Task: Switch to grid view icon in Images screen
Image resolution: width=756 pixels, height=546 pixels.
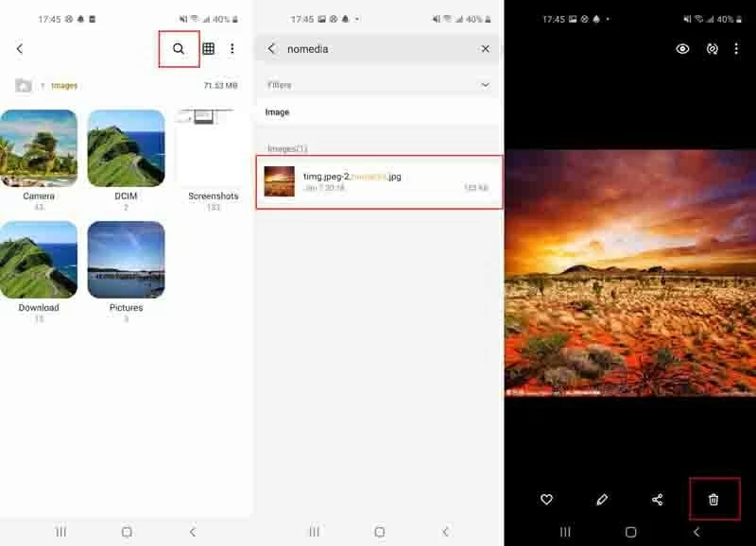Action: (208, 49)
